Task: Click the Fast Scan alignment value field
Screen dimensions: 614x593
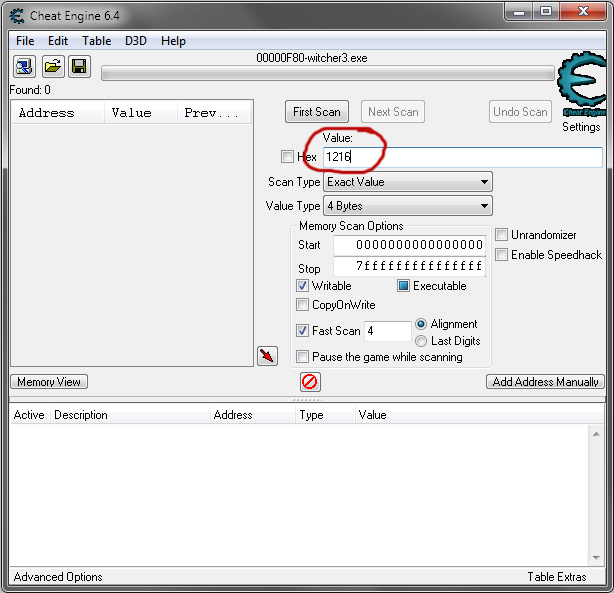Action: pyautogui.click(x=387, y=331)
